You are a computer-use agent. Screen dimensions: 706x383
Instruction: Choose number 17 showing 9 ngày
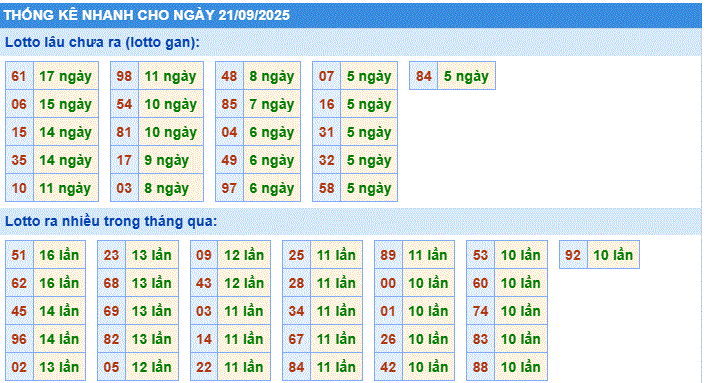coord(124,160)
